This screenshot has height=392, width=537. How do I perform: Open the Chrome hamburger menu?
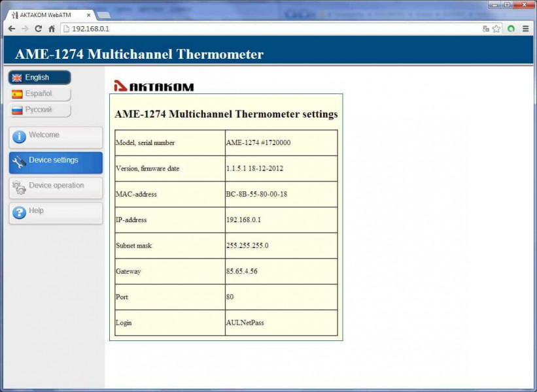526,29
